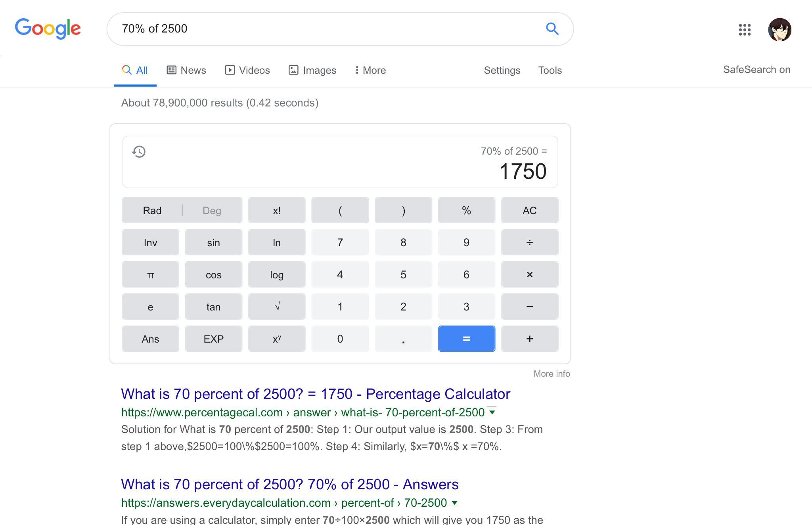Click the blue equals button
The width and height of the screenshot is (812, 525).
click(467, 339)
